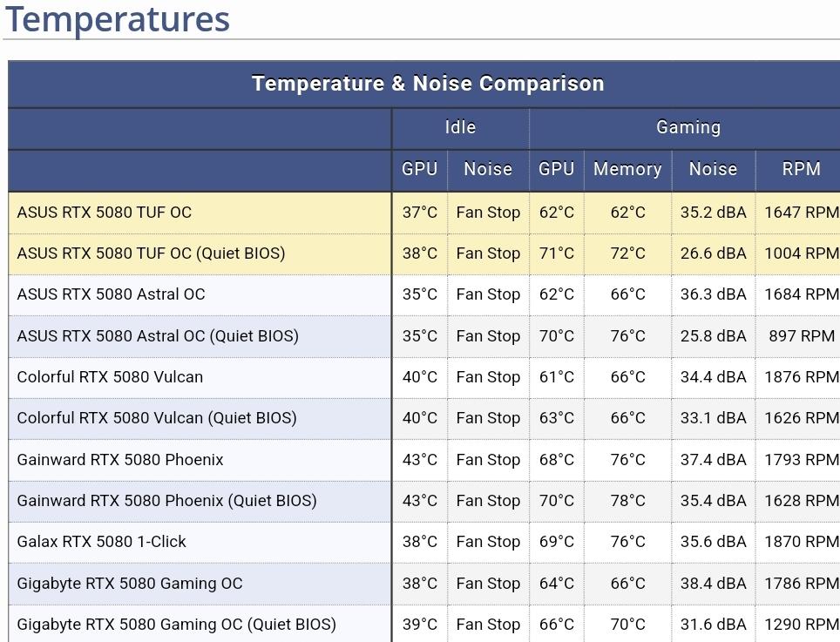Click the RPM column header

[x=801, y=169]
